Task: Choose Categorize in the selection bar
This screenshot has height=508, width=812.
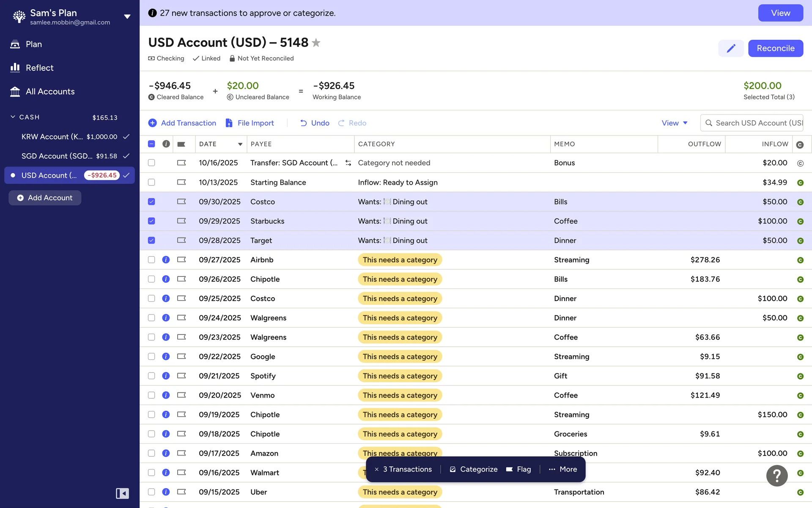Action: pyautogui.click(x=473, y=469)
